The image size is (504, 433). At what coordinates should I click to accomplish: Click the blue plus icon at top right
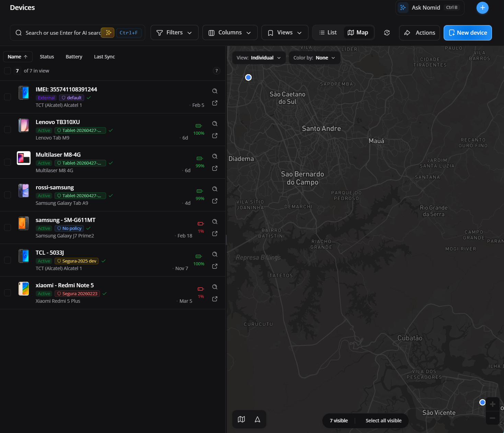(482, 8)
